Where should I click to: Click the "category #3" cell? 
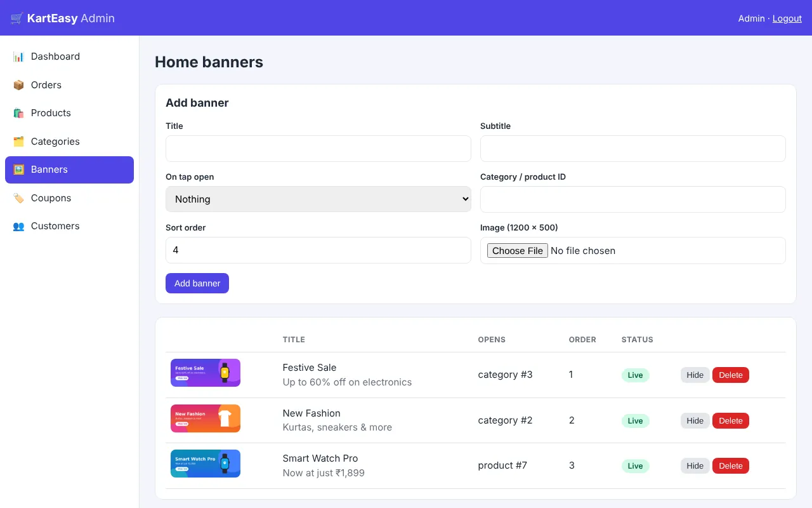(506, 375)
